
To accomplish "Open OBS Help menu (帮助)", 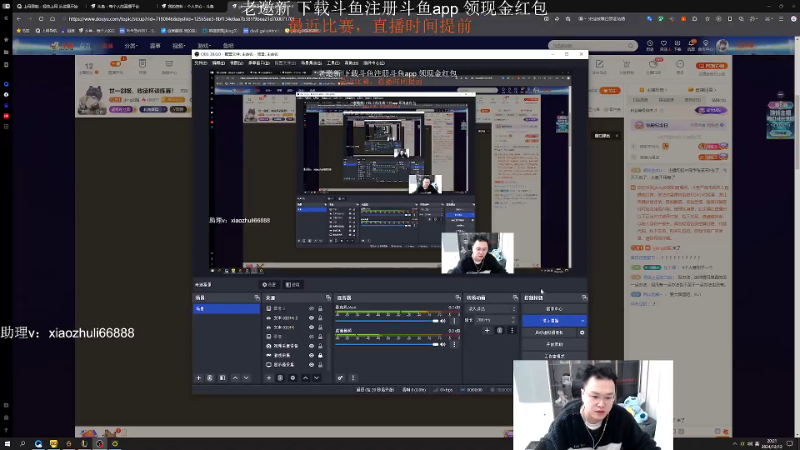I will tap(351, 63).
